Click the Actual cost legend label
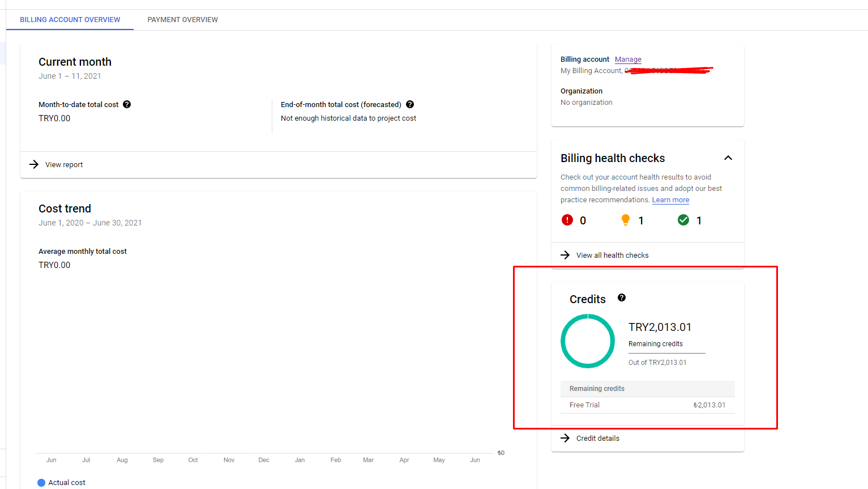868x489 pixels. tap(67, 483)
